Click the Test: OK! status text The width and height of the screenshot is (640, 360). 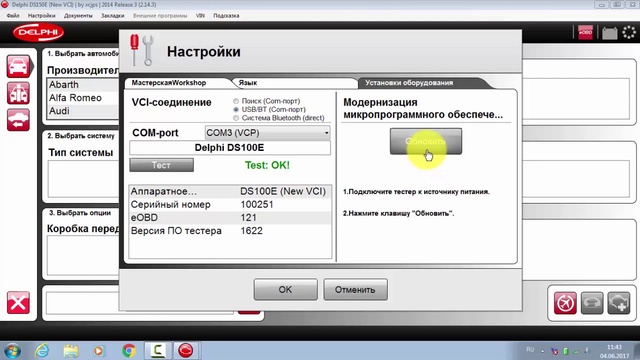pos(267,165)
